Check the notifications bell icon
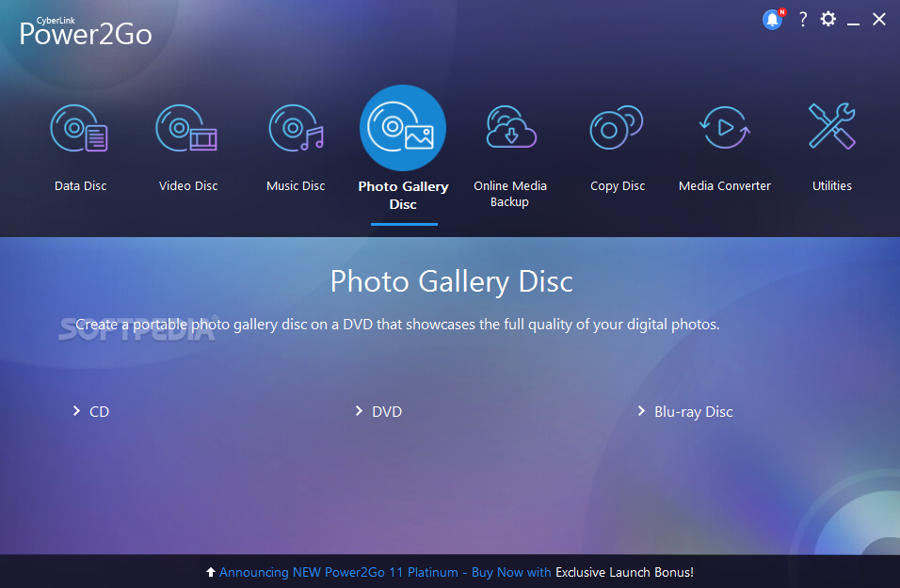Viewport: 900px width, 588px height. pos(773,20)
